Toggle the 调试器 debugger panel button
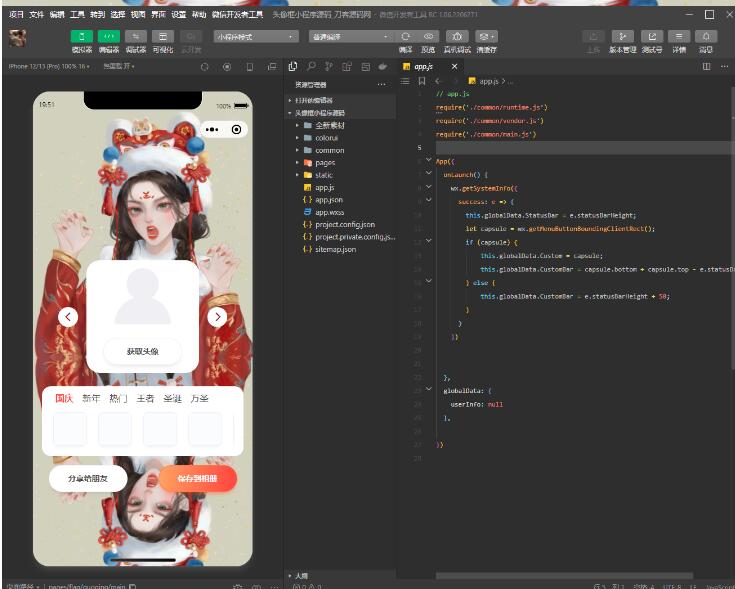This screenshot has width=735, height=589. click(x=135, y=37)
